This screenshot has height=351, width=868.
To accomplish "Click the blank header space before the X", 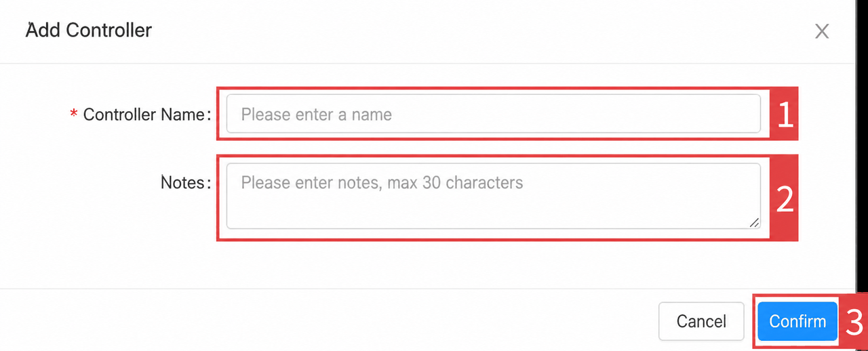I will (475, 31).
